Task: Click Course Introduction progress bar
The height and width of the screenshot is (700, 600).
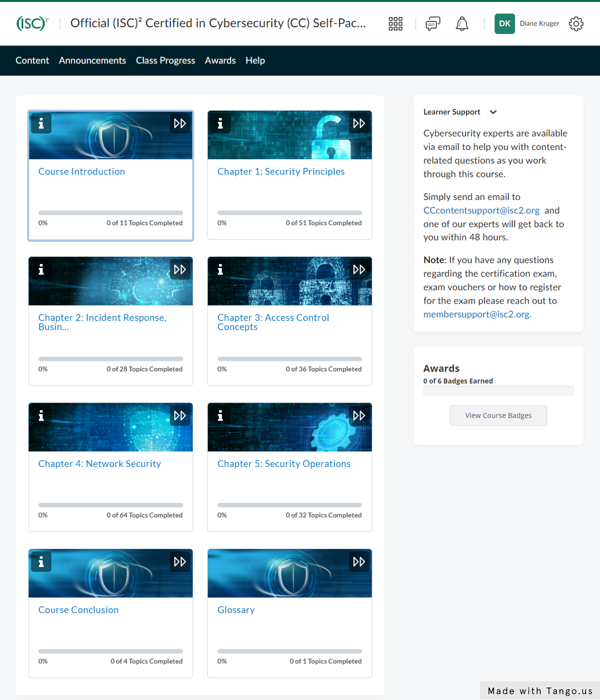Action: tap(110, 213)
